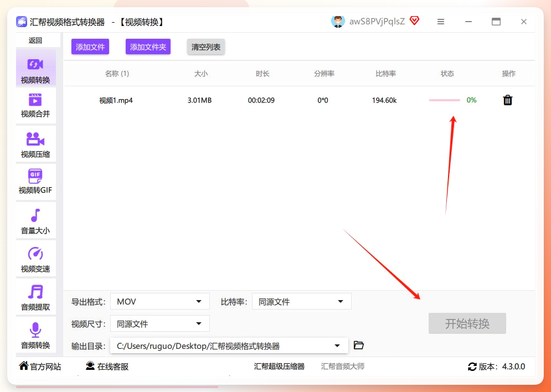Open the 音频提取 sidebar tool
Viewport: 551px width, 392px height.
[x=35, y=297]
